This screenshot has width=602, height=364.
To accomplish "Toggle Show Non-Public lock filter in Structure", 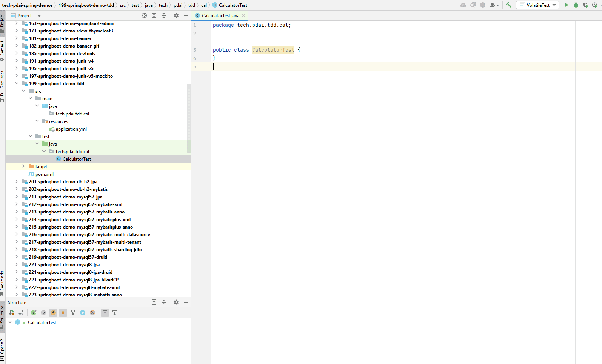I will point(63,313).
